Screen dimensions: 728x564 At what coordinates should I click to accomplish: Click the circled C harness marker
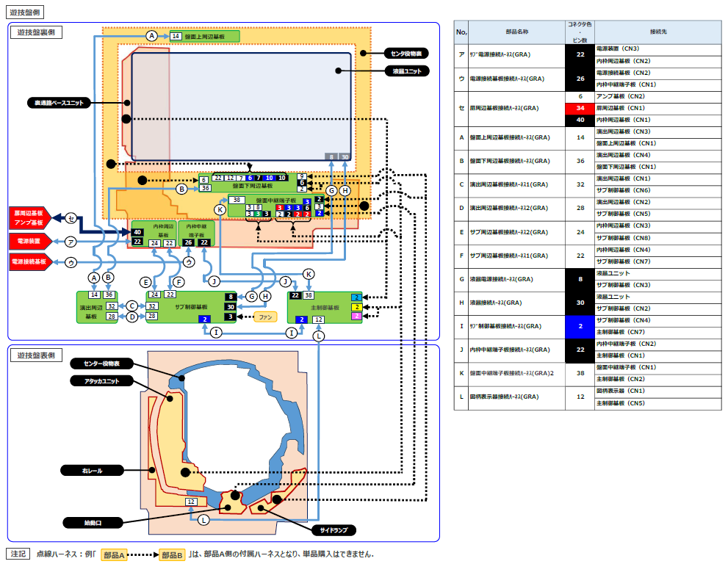tap(132, 306)
